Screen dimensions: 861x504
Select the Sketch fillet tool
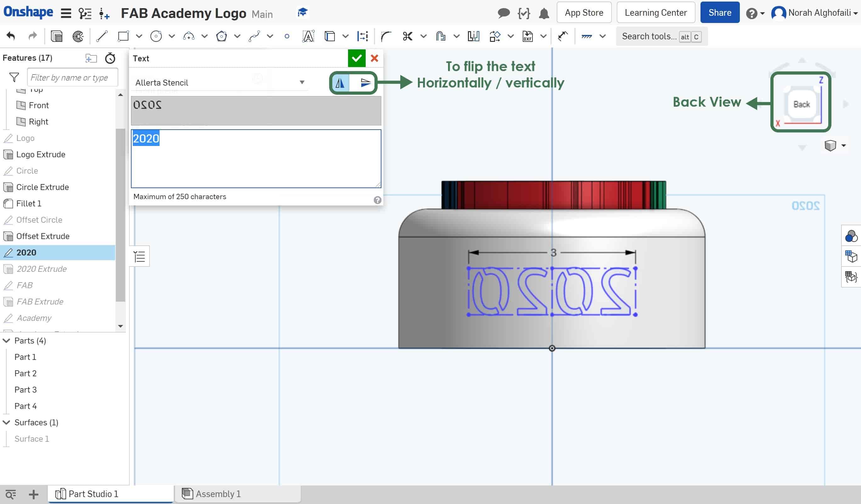click(386, 36)
